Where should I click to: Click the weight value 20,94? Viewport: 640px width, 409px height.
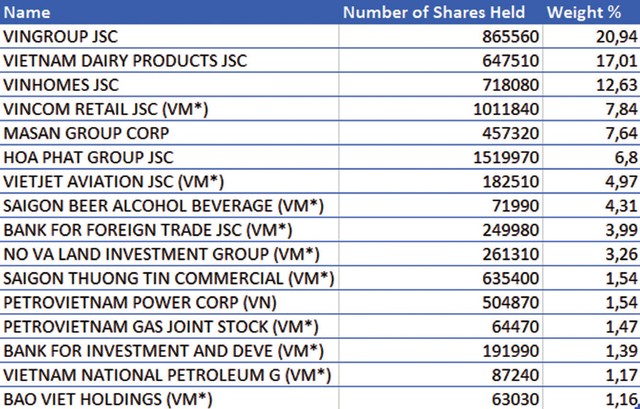coord(618,37)
